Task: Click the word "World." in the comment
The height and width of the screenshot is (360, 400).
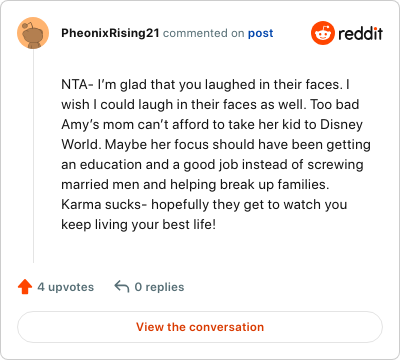Action: [x=81, y=145]
